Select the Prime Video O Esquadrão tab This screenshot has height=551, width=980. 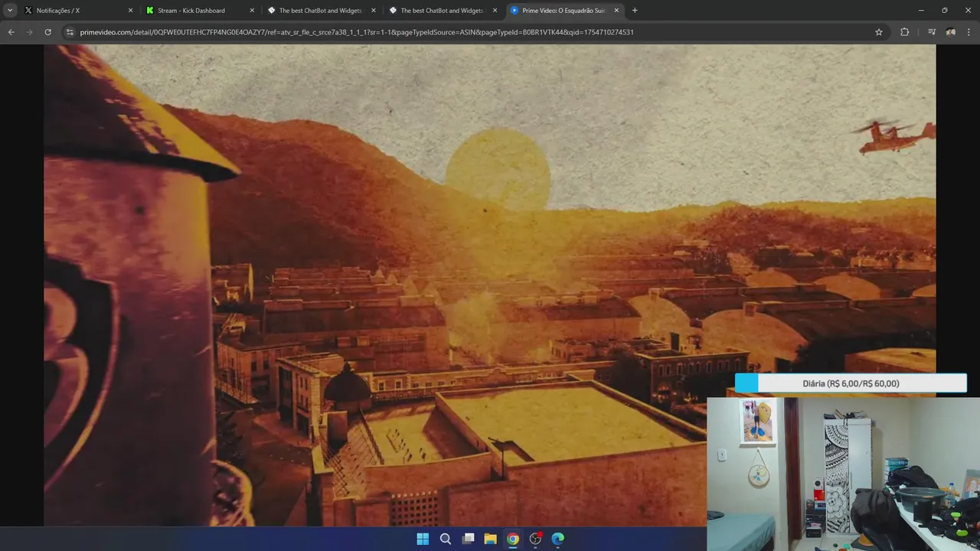tap(565, 11)
